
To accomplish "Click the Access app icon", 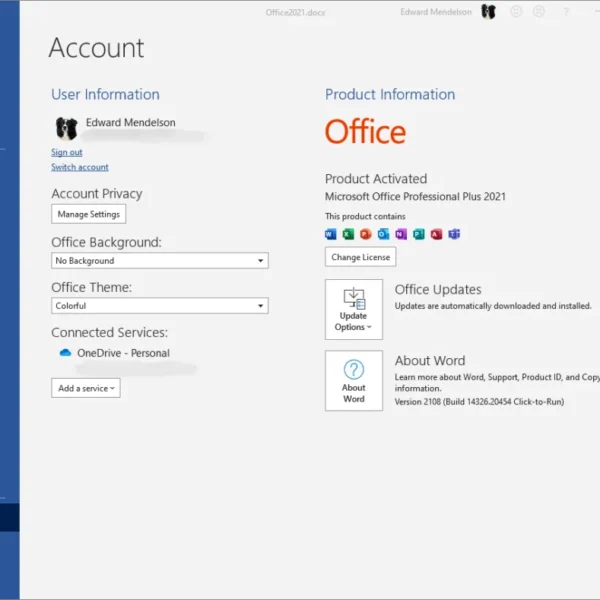I will point(436,234).
